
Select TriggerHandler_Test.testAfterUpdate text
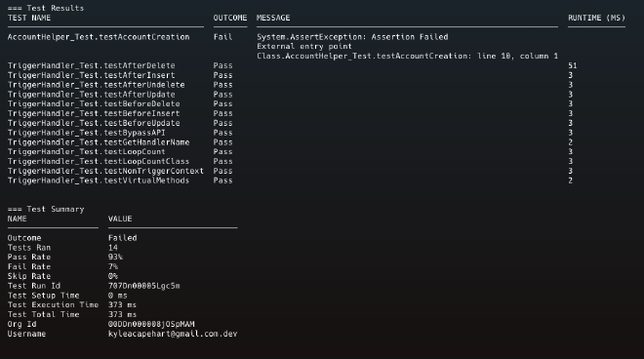[x=91, y=95]
